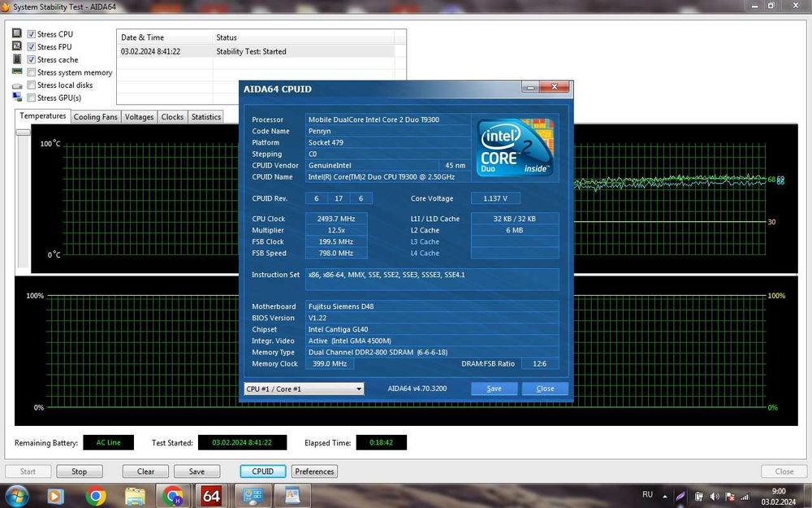The image size is (812, 508).
Task: Click the FPU icon beside Stress FPU
Action: point(17,46)
